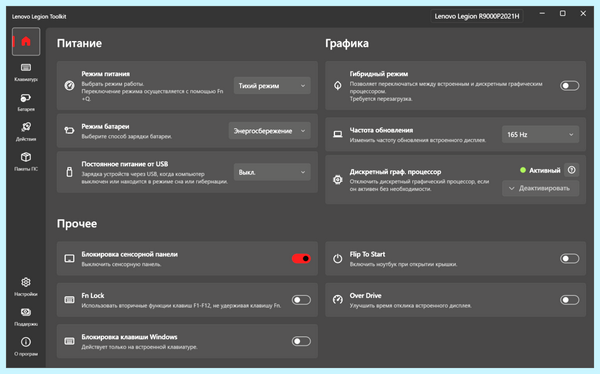Click the Питание section heading

click(79, 43)
